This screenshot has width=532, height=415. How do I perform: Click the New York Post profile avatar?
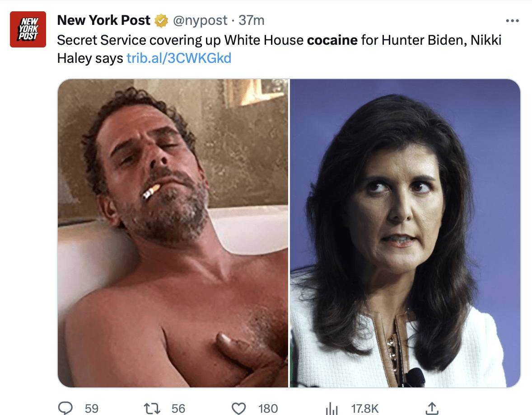click(x=28, y=29)
